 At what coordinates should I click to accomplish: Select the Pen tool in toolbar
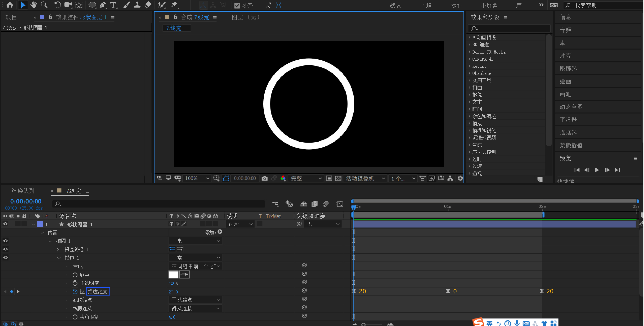[x=103, y=5]
